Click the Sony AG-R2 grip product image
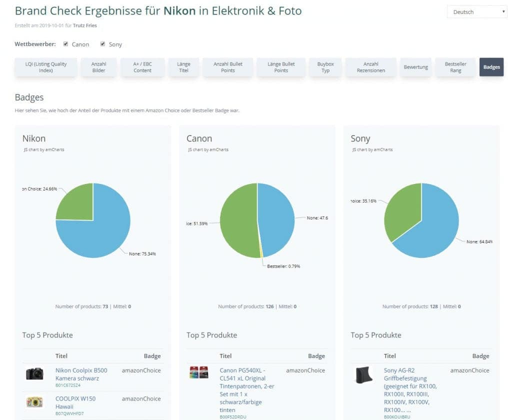 (x=363, y=374)
